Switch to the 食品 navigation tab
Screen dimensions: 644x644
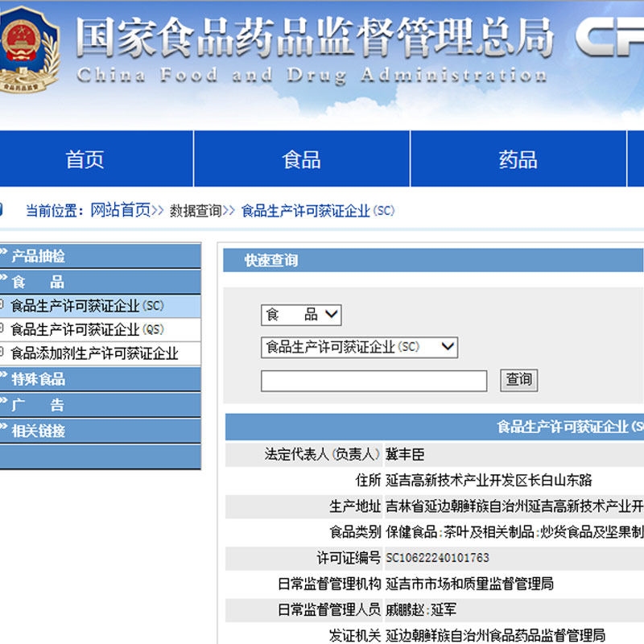pos(302,159)
